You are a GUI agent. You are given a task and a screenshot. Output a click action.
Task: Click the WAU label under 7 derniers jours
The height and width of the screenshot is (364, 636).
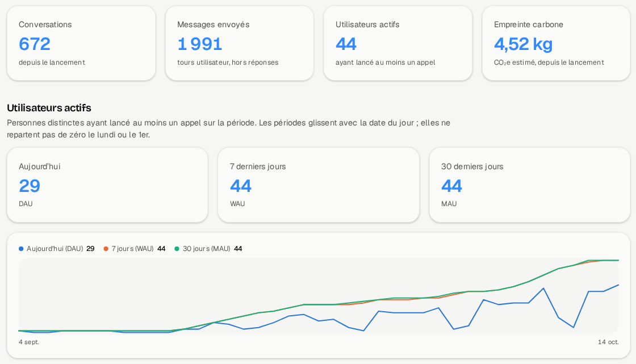click(x=237, y=204)
